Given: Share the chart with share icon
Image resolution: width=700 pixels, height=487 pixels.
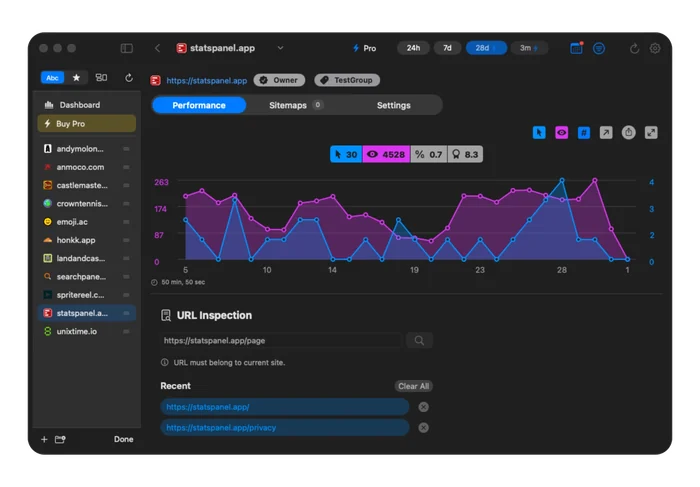Looking at the screenshot, I should click(x=629, y=133).
